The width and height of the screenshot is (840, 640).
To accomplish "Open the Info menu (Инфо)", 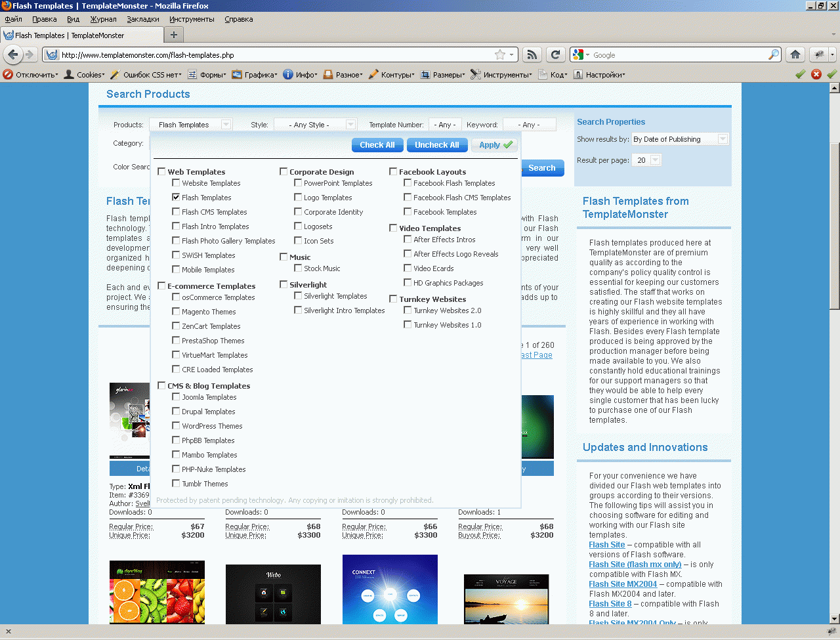I will pyautogui.click(x=301, y=75).
